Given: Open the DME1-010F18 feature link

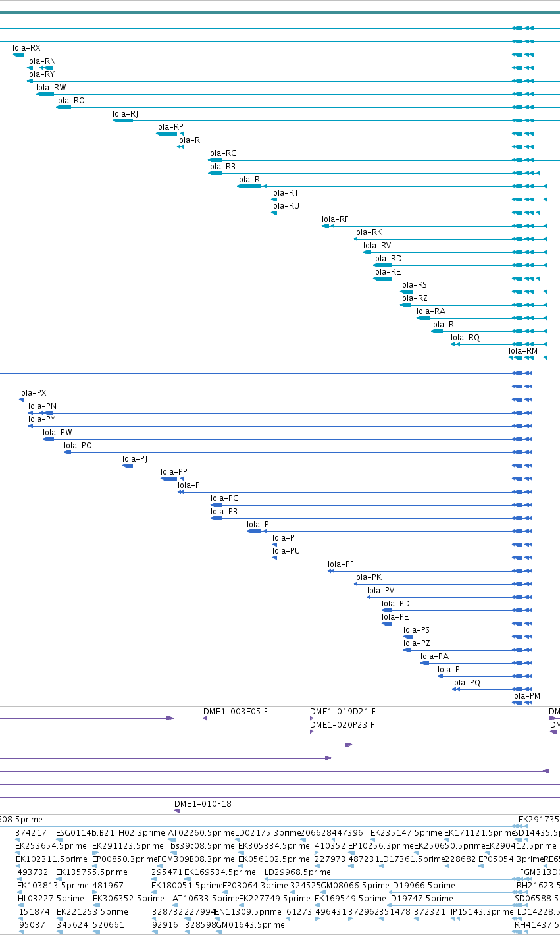Looking at the screenshot, I should [203, 804].
